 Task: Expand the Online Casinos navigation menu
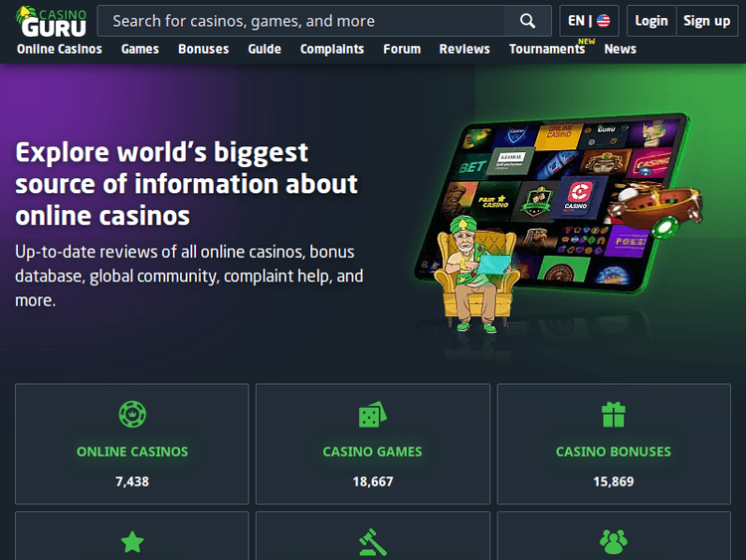pyautogui.click(x=60, y=49)
